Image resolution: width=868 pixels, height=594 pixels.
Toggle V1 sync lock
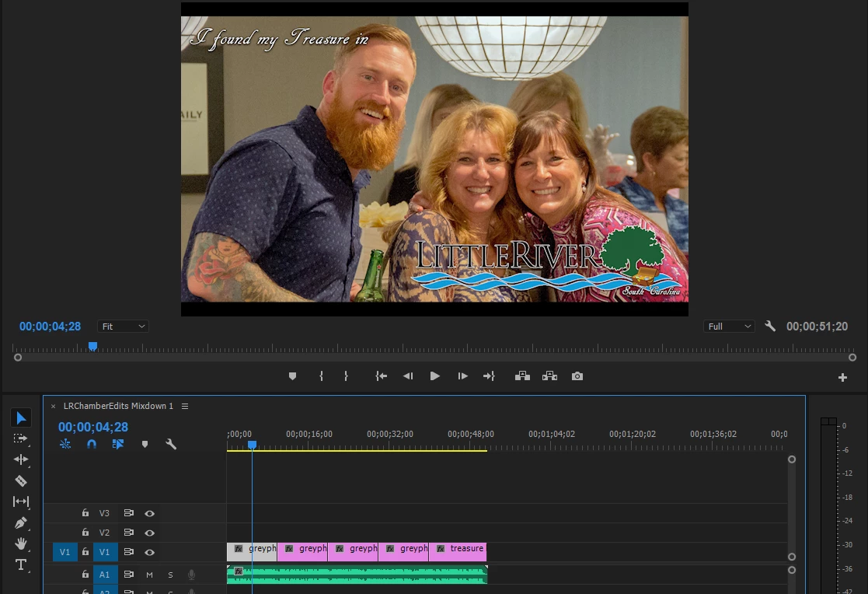[128, 552]
